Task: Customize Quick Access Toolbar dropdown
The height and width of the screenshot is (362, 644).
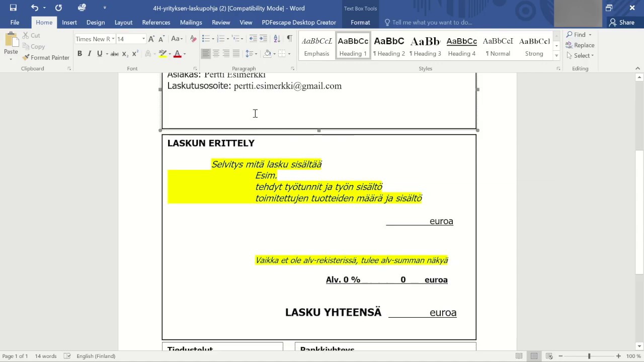Action: pos(105,8)
